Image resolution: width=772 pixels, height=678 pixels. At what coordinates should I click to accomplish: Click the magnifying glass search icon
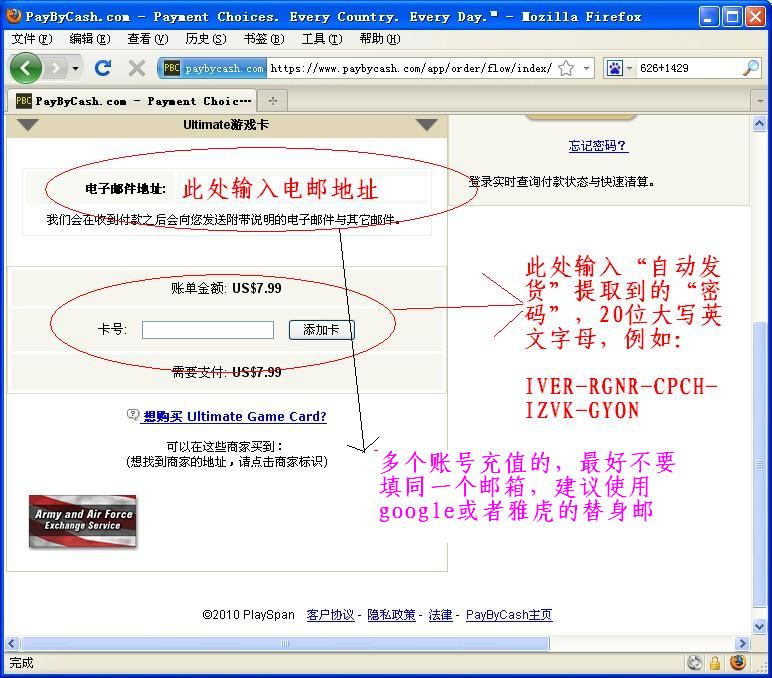(x=750, y=68)
